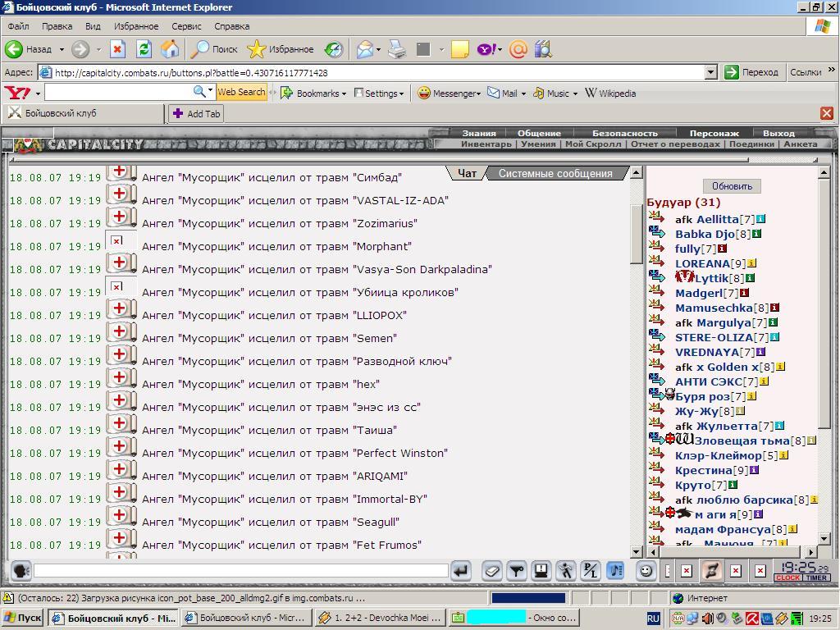840x630 pixels.
Task: Click the Переход go button
Action: click(752, 72)
